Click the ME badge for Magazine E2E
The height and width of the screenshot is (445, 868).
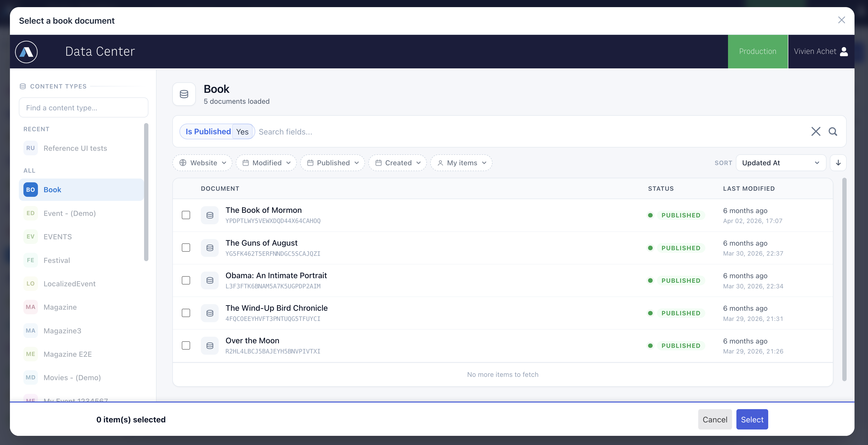[x=31, y=354]
